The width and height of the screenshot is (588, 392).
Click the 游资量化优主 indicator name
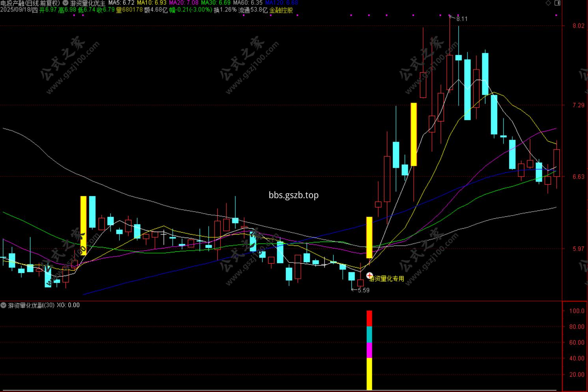(x=88, y=3)
